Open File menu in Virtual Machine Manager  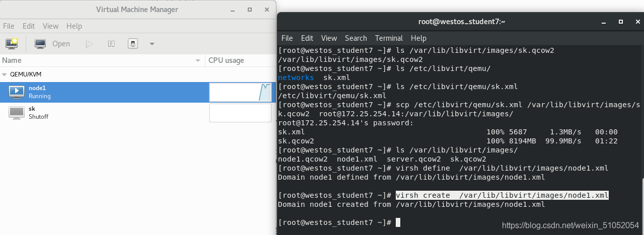tap(9, 26)
